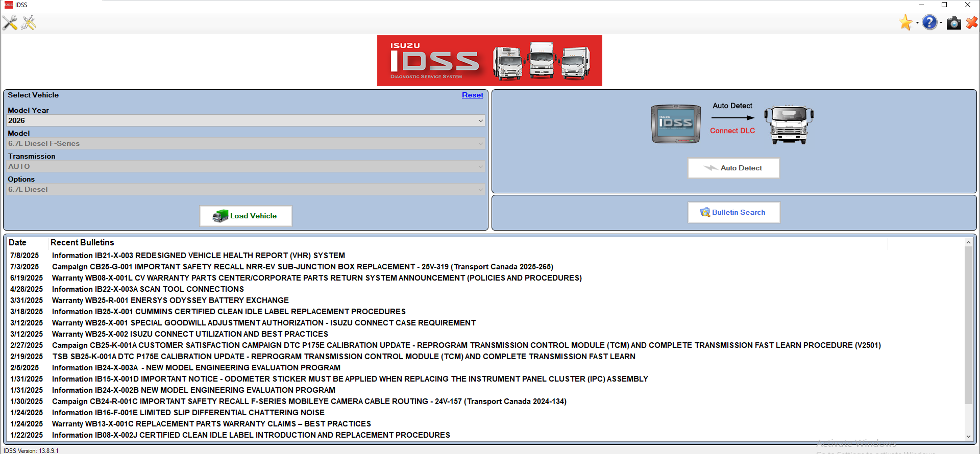Expand the help icon dropdown arrow
Viewport: 980px width, 454px height.
pyautogui.click(x=941, y=22)
